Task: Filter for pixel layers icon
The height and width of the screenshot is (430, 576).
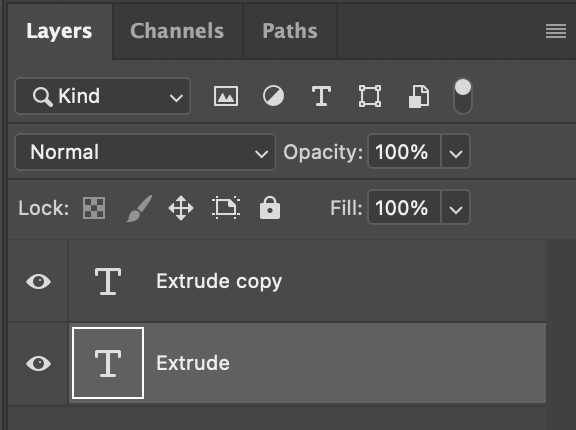Action: point(226,96)
